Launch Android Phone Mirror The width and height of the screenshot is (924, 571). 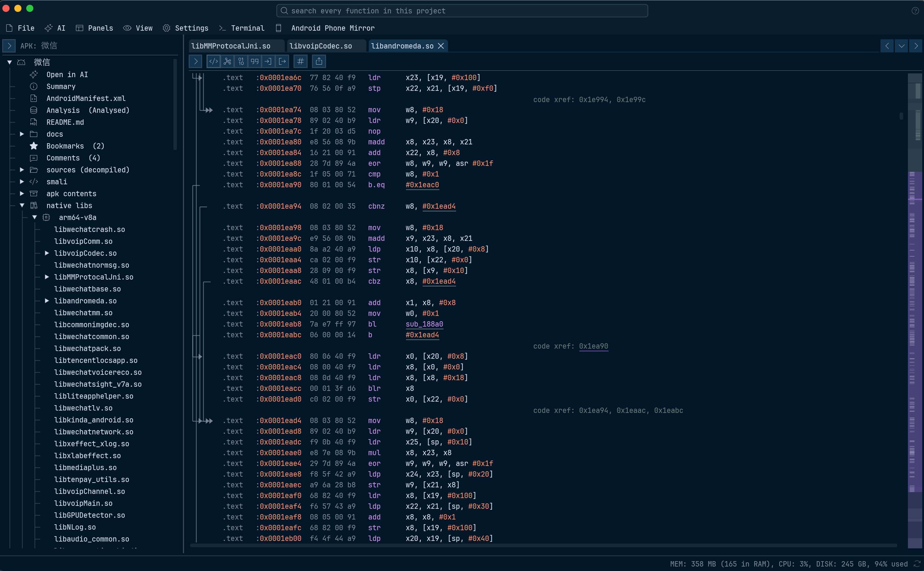[x=325, y=28]
